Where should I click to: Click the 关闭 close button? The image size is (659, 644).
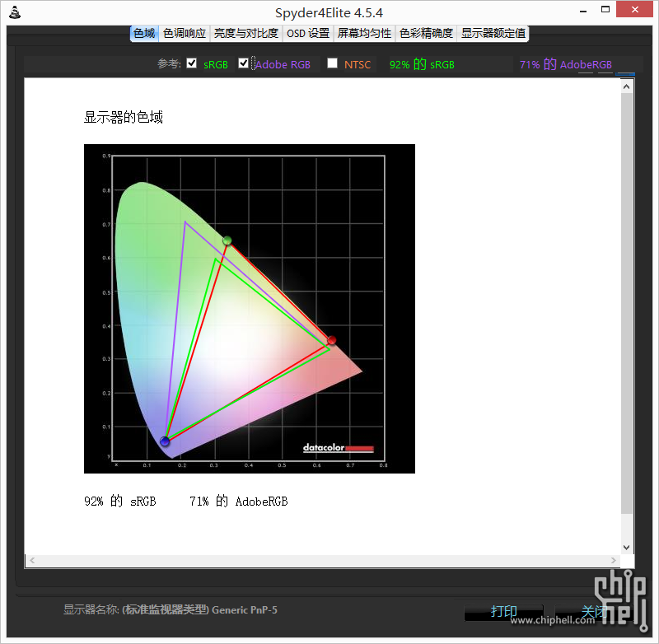[x=593, y=612]
